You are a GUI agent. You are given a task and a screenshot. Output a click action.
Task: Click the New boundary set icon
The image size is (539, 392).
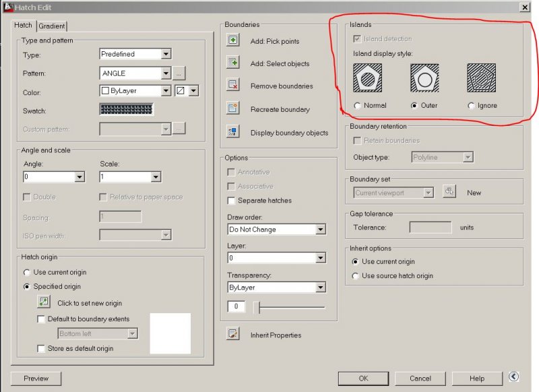click(449, 191)
